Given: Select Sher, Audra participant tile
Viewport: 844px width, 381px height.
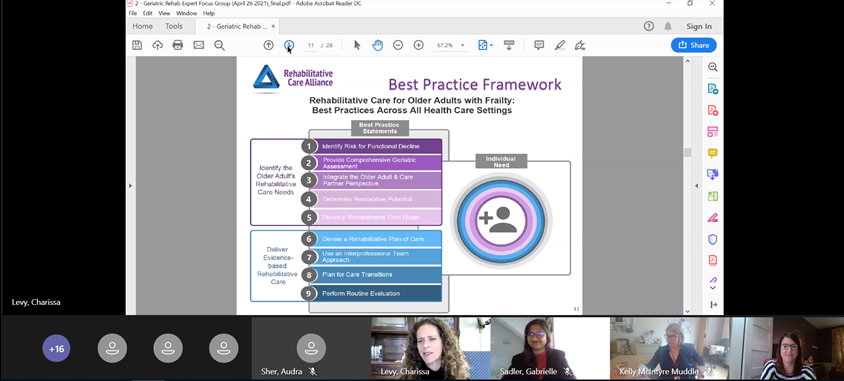Looking at the screenshot, I should click(x=311, y=349).
